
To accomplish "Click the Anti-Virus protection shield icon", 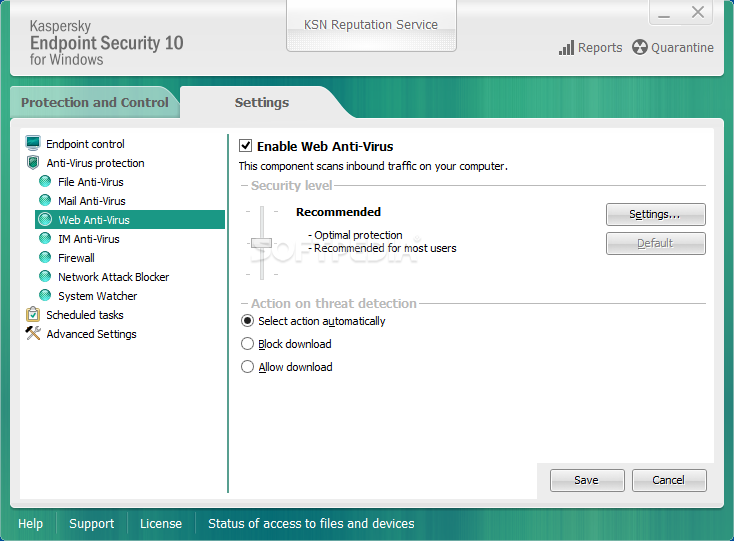I will click(x=33, y=163).
